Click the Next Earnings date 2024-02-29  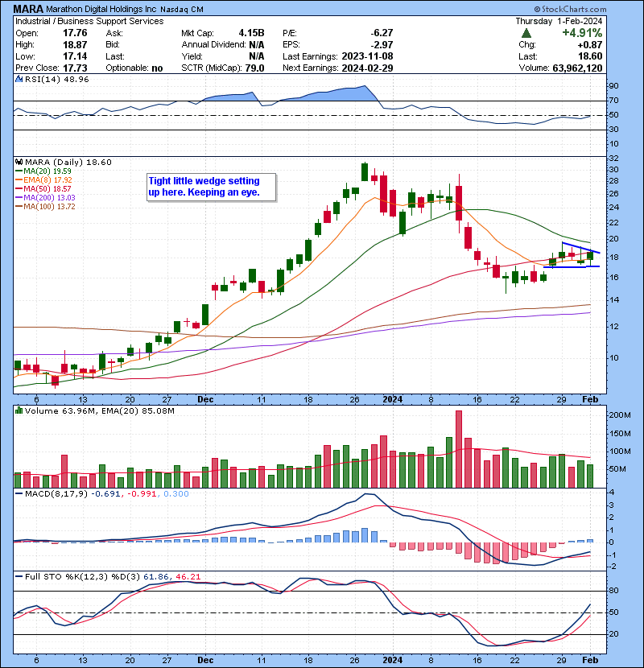[x=367, y=68]
